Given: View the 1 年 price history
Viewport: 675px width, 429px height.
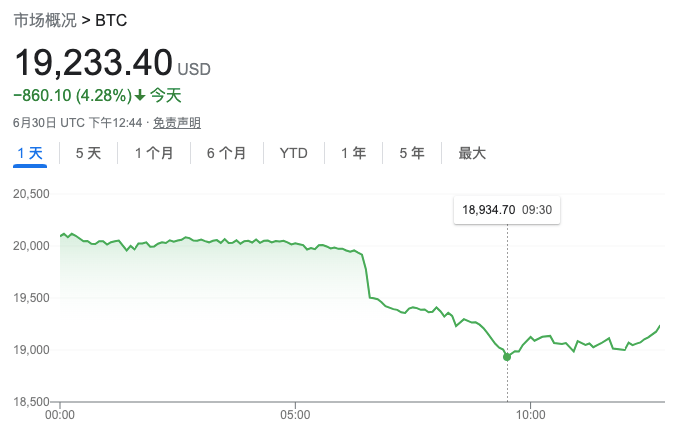Looking at the screenshot, I should coord(353,153).
